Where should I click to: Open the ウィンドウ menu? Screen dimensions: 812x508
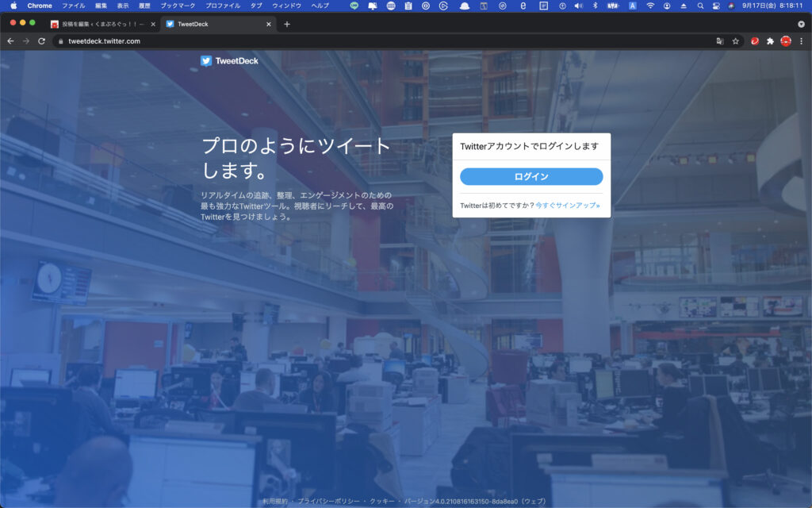pyautogui.click(x=286, y=6)
